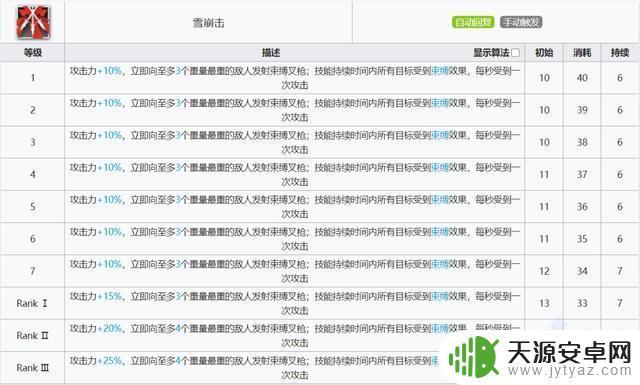Click the Rank Ⅱ level cell
The height and width of the screenshot is (385, 640).
(x=33, y=336)
